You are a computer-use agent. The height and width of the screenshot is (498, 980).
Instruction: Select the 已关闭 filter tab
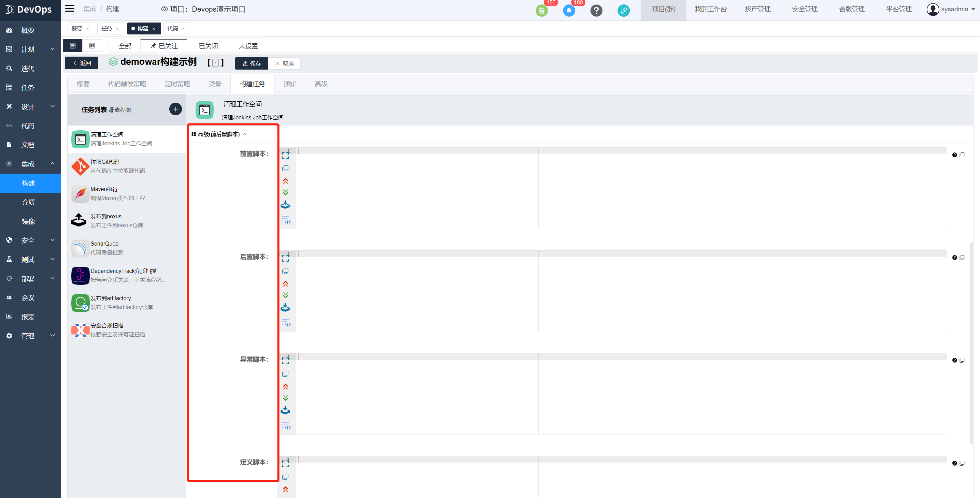click(208, 46)
